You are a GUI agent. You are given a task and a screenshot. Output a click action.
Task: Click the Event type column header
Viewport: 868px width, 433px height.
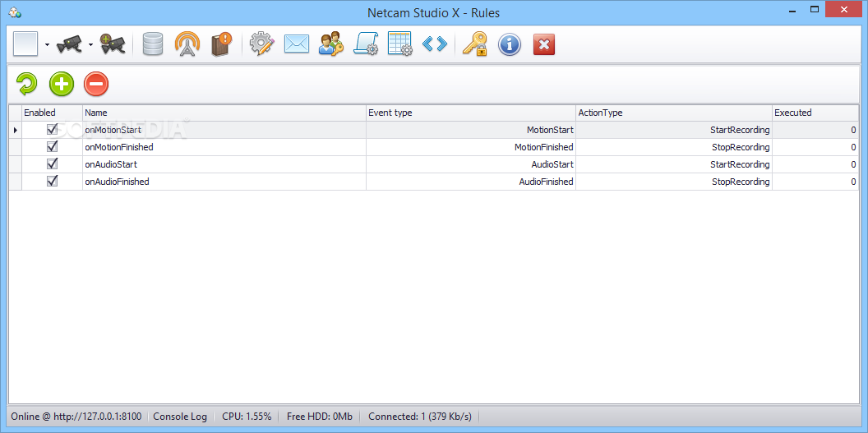(x=471, y=113)
